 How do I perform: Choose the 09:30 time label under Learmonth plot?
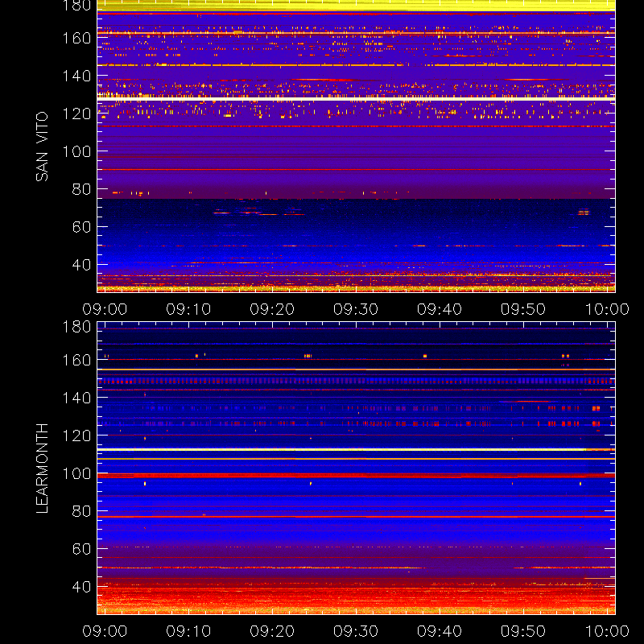tap(356, 631)
